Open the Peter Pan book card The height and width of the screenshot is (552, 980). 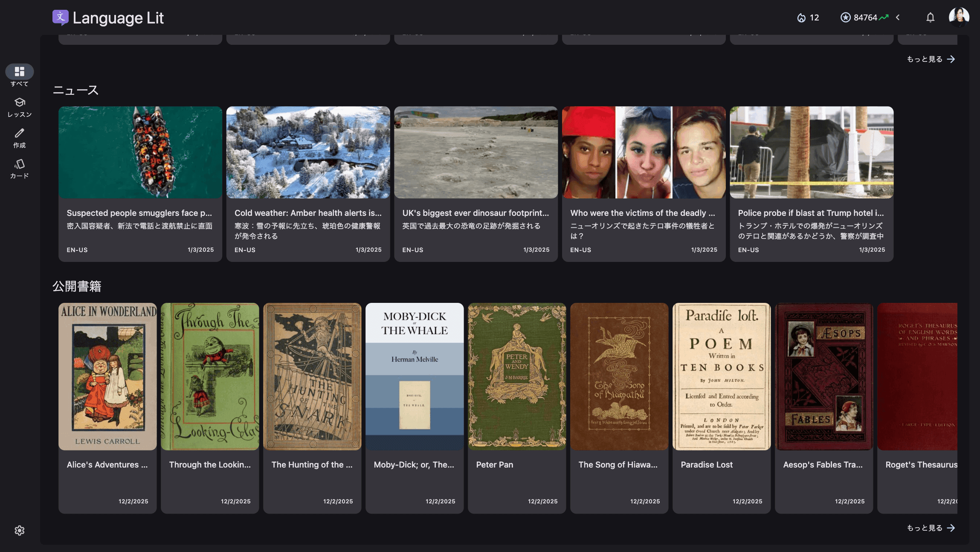(x=517, y=408)
